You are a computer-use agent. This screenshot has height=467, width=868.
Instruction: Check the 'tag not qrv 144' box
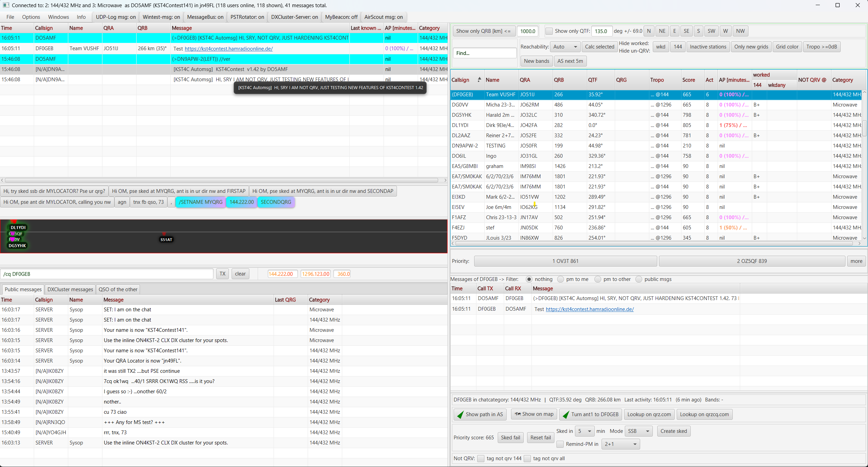click(481, 458)
